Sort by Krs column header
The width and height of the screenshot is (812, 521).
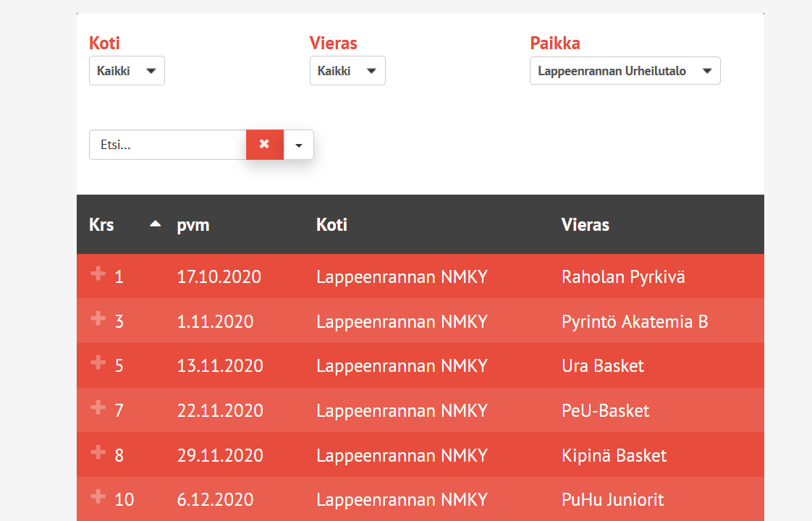[101, 225]
